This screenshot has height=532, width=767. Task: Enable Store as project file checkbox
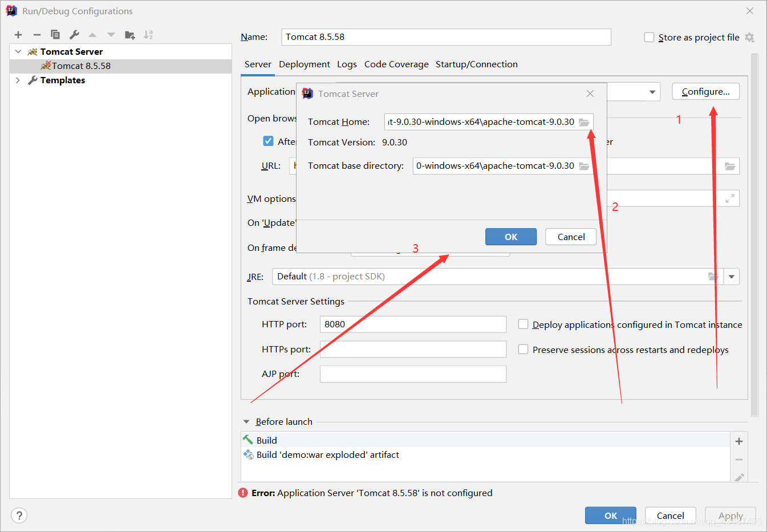[649, 37]
